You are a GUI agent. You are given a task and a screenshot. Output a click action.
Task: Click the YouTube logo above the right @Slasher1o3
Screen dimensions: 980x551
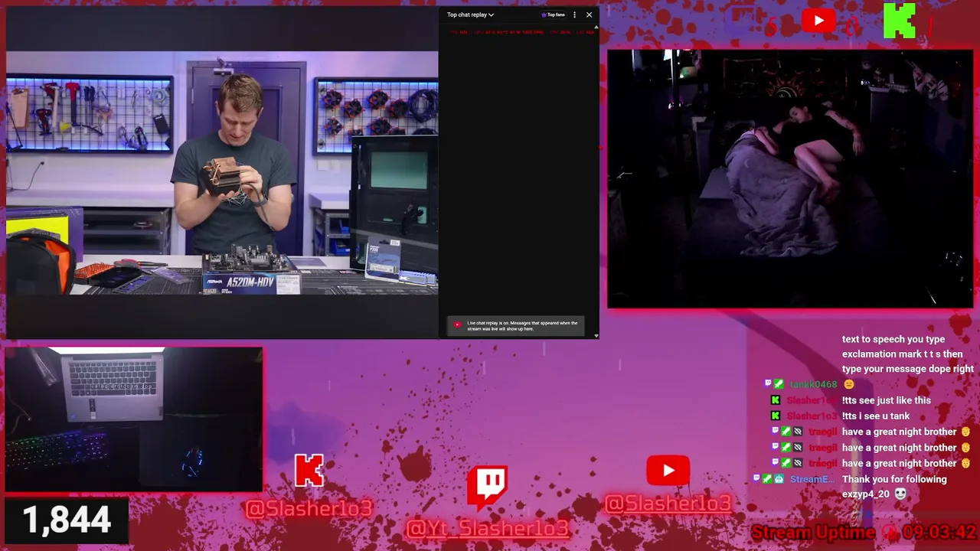668,471
